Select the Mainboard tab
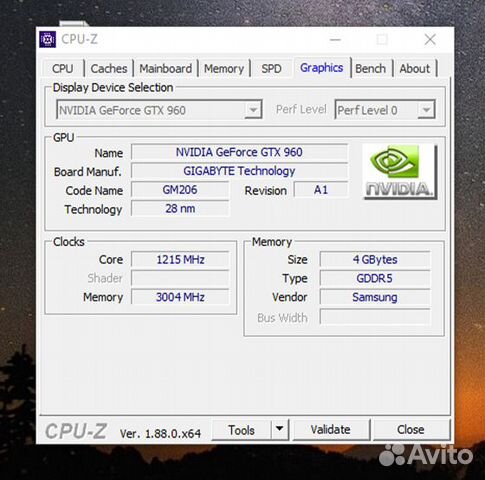485x480 pixels. [x=165, y=69]
